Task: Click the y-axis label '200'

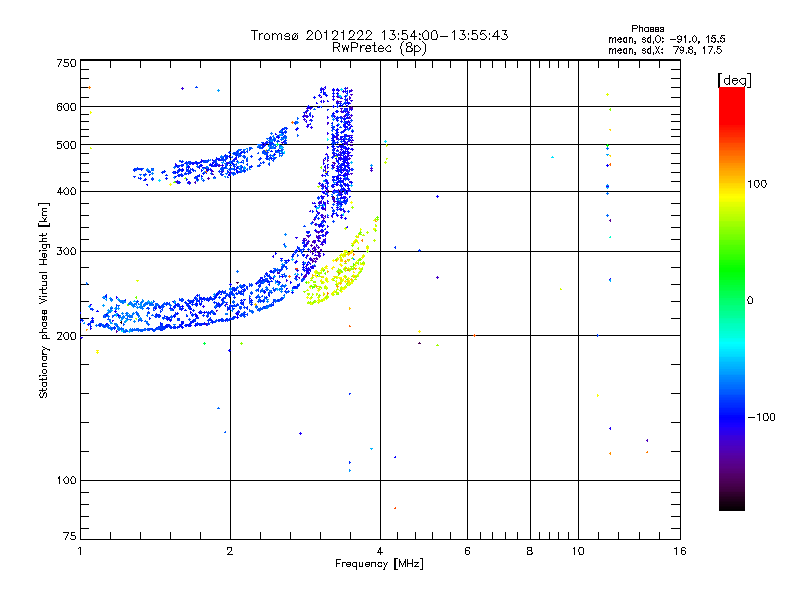Action: 66,336
